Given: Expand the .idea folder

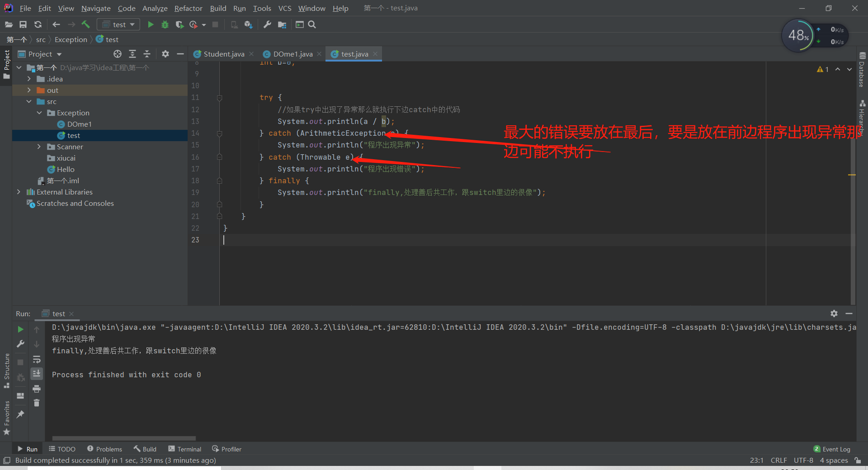Looking at the screenshot, I should [29, 79].
